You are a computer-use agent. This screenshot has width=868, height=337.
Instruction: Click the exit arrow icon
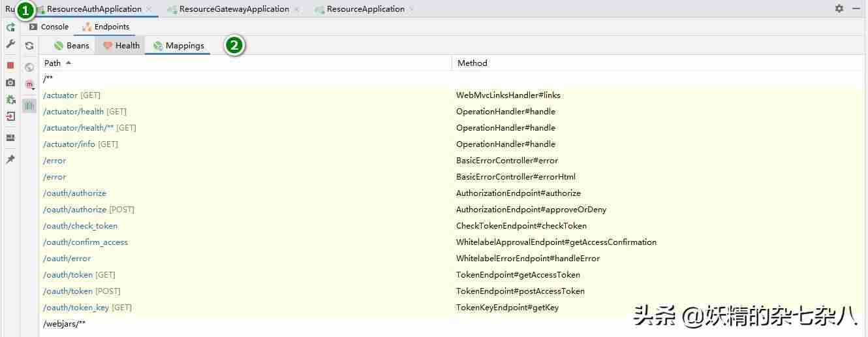pos(10,116)
